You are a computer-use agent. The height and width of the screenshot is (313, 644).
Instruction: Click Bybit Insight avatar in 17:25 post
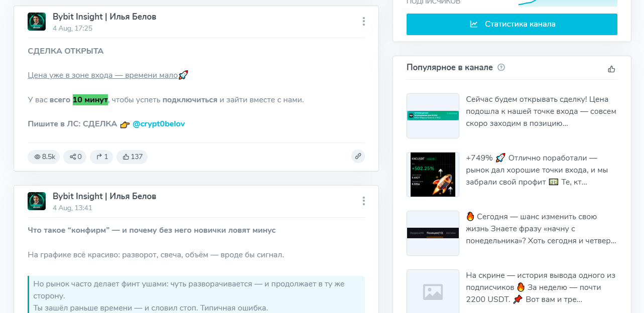coord(37,22)
